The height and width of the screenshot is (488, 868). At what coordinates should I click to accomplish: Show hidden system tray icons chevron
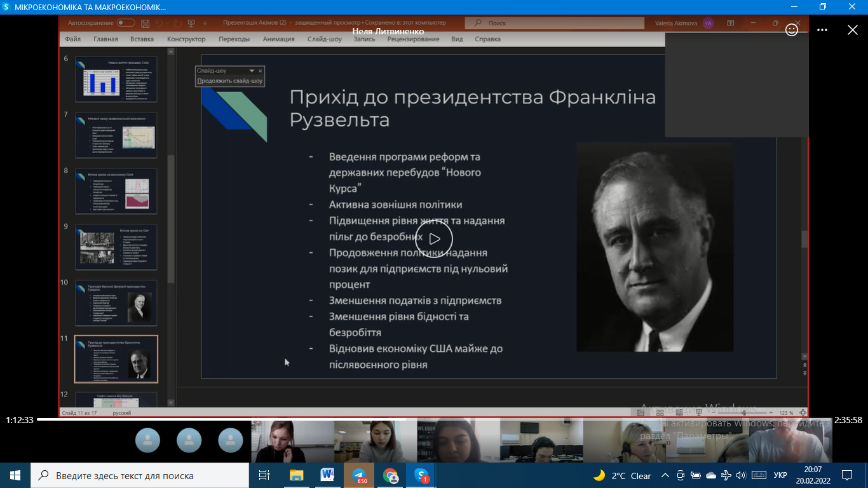point(665,475)
